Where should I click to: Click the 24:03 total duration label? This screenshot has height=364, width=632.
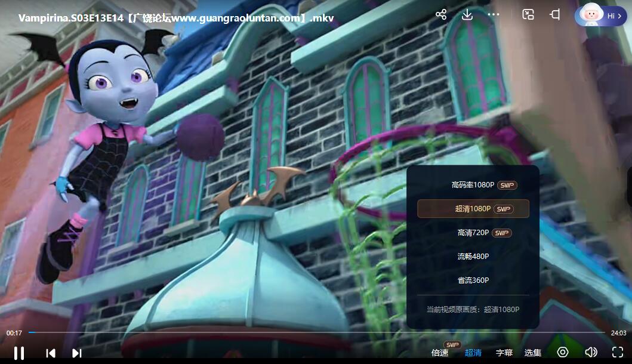pos(619,333)
